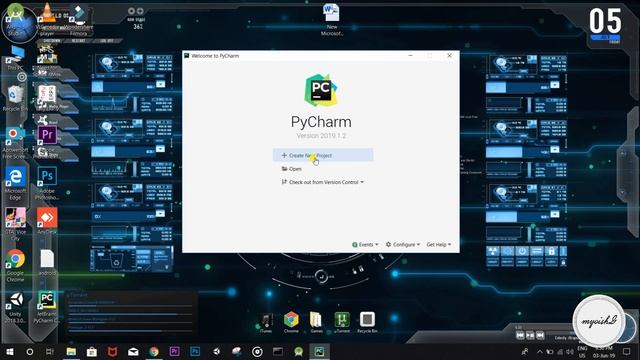Click the gear icon beside Configure
640x360 pixels.
[x=388, y=244]
